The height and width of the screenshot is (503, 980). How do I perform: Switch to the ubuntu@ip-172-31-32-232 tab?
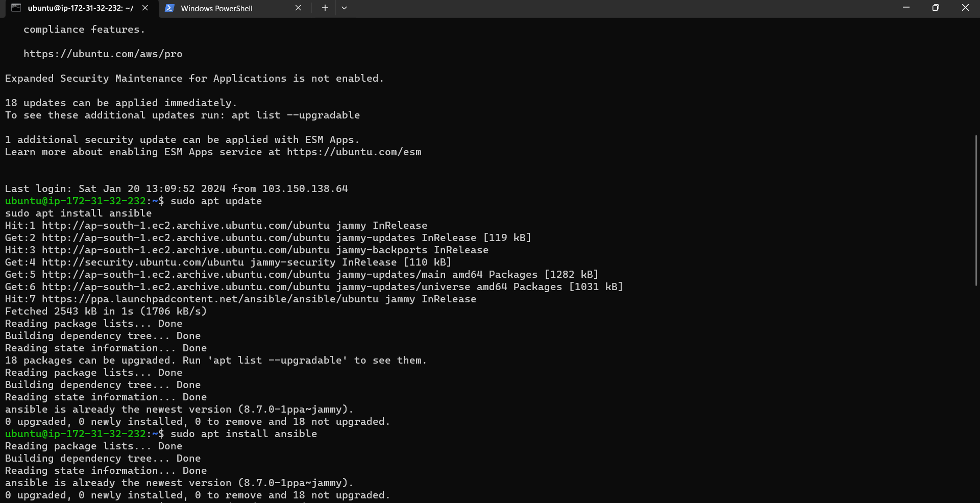pyautogui.click(x=80, y=8)
